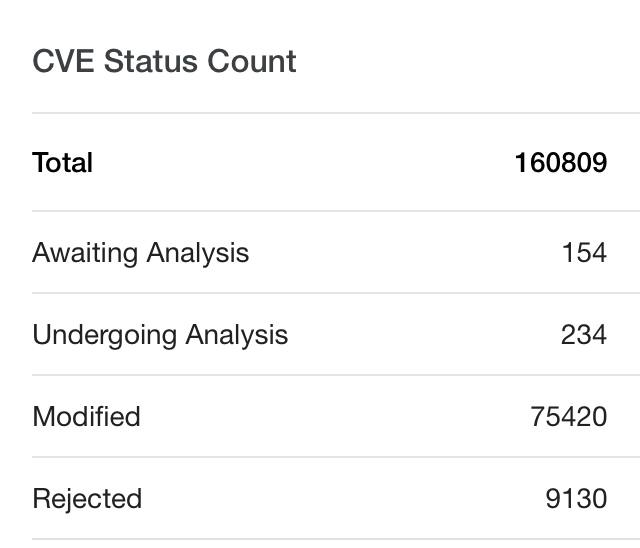Select the bold "Total" row label
Viewport: 640px width, 548px height.
tap(62, 163)
